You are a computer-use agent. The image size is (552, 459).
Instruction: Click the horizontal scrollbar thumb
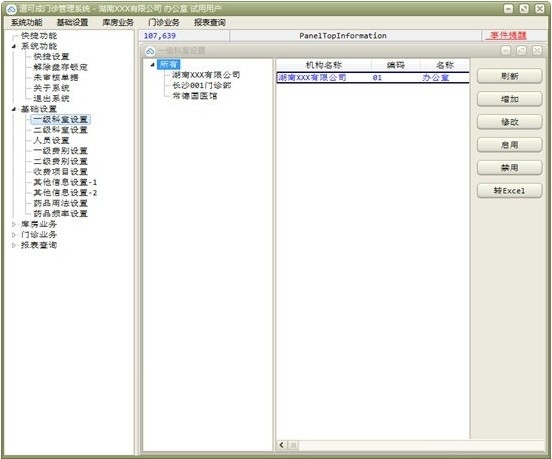(x=293, y=445)
